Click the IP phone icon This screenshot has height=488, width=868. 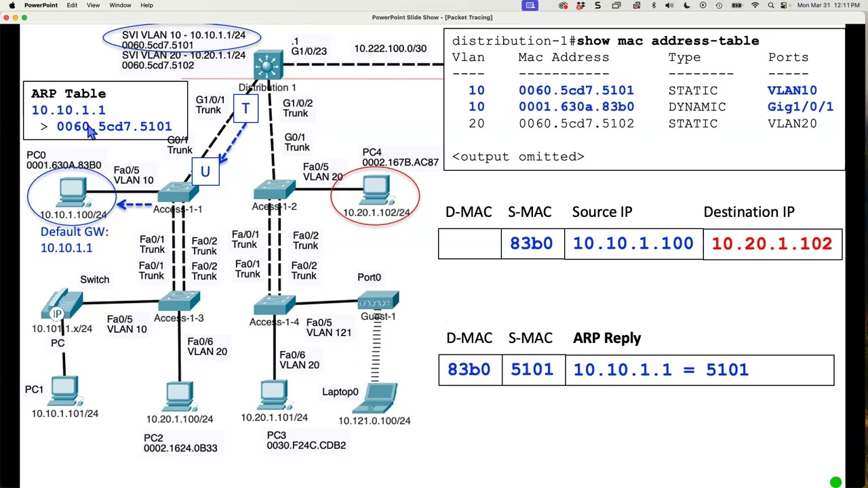[62, 305]
